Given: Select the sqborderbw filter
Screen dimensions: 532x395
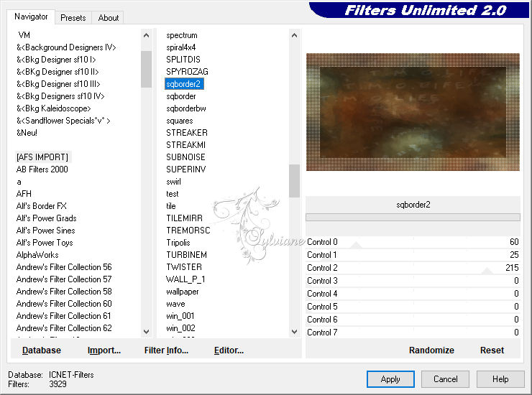Looking at the screenshot, I should coord(186,108).
